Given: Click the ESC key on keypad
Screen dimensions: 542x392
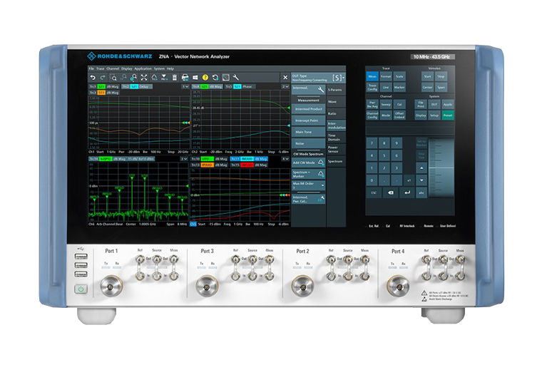Looking at the screenshot, I should (x=374, y=192).
